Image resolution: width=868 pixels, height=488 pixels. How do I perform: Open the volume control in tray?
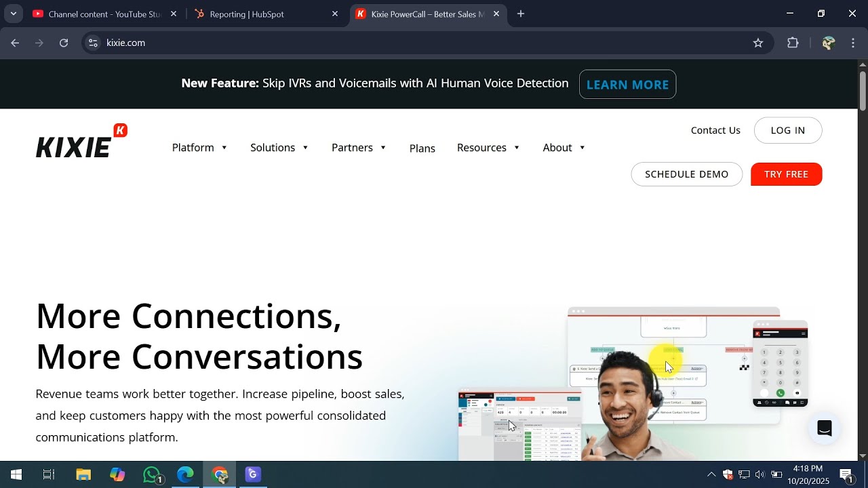759,474
